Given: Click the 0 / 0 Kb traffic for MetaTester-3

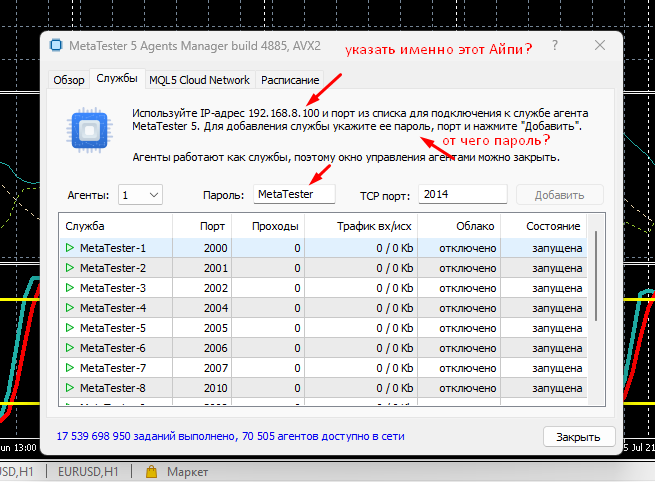Looking at the screenshot, I should coord(395,288).
